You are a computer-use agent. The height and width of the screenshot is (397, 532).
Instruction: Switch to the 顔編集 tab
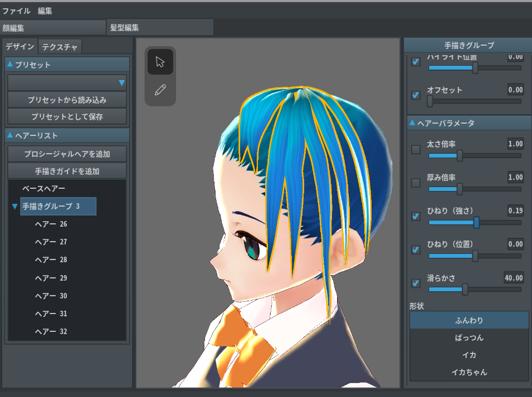(53, 28)
